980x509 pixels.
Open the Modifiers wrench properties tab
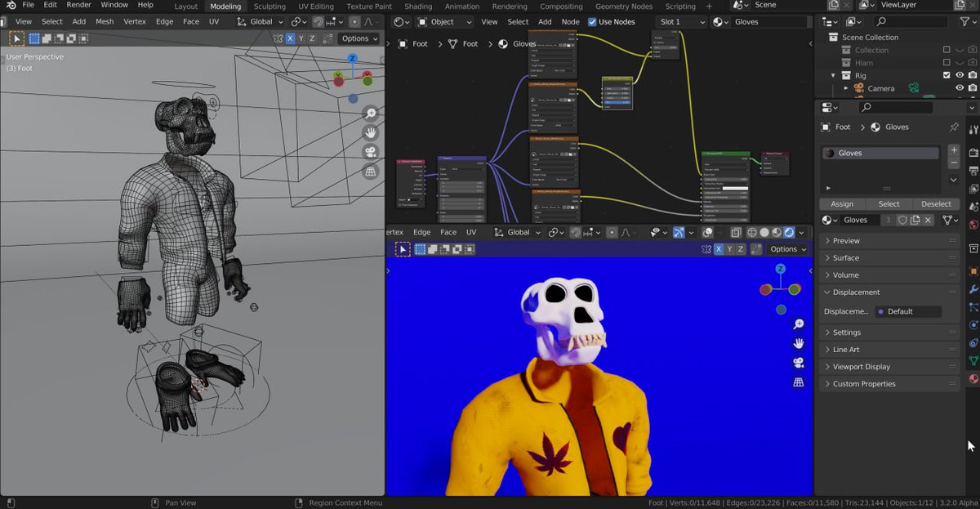click(x=973, y=289)
